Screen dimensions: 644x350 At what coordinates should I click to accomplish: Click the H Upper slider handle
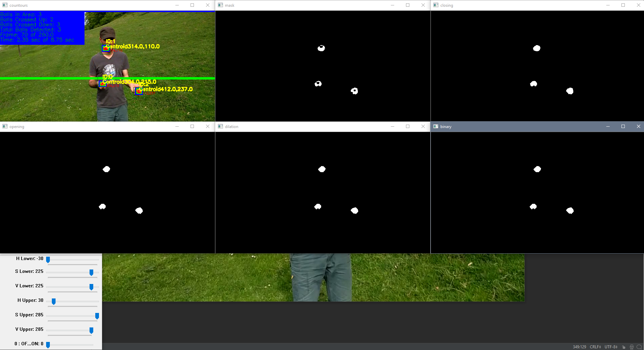click(x=54, y=301)
